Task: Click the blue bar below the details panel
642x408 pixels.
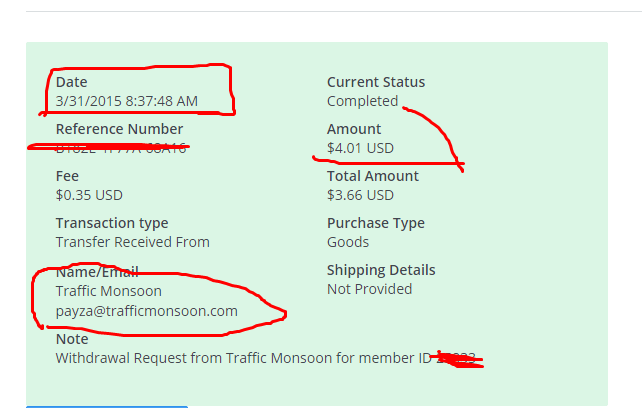Action: (107, 406)
